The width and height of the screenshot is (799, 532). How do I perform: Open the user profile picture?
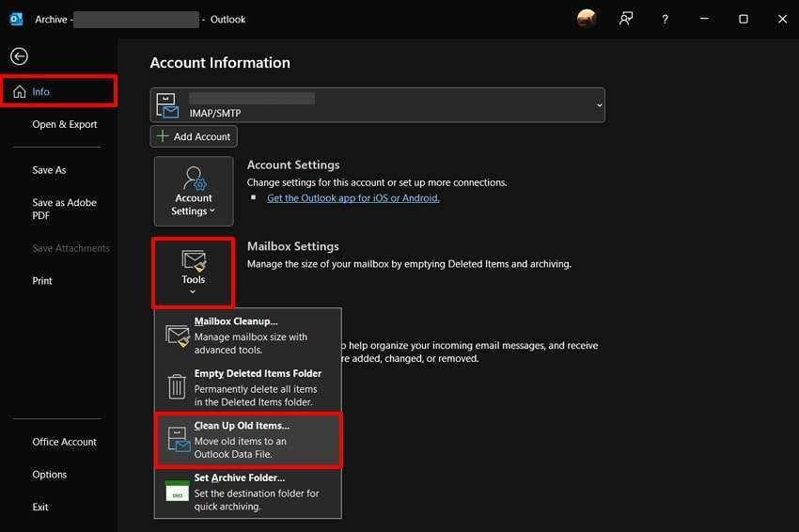tap(587, 19)
